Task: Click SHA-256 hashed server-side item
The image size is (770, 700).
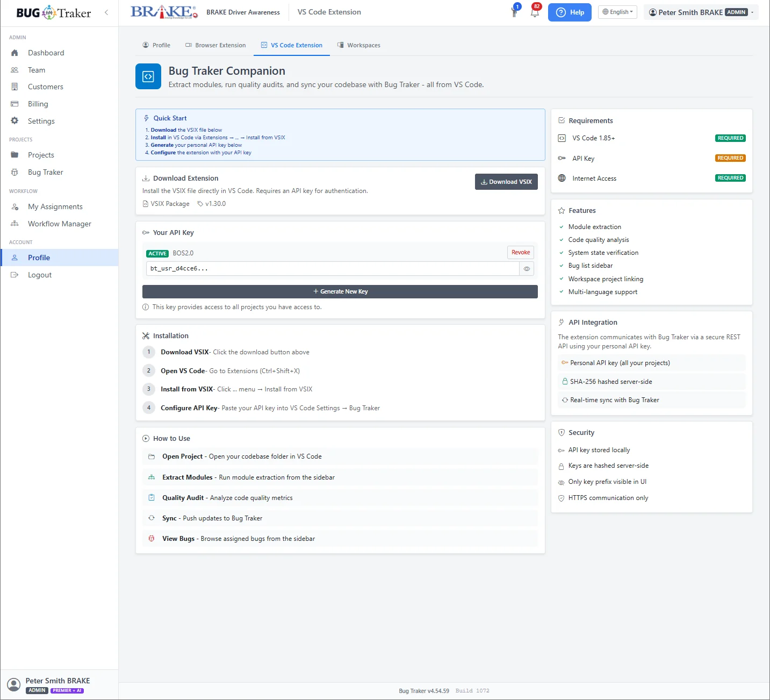Action: coord(652,382)
